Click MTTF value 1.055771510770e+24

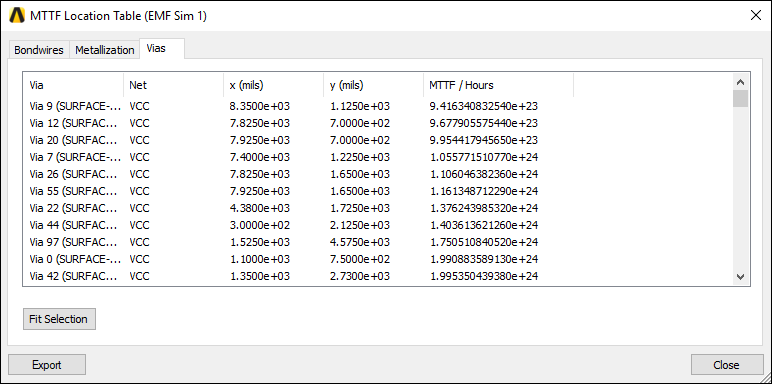tap(483, 157)
